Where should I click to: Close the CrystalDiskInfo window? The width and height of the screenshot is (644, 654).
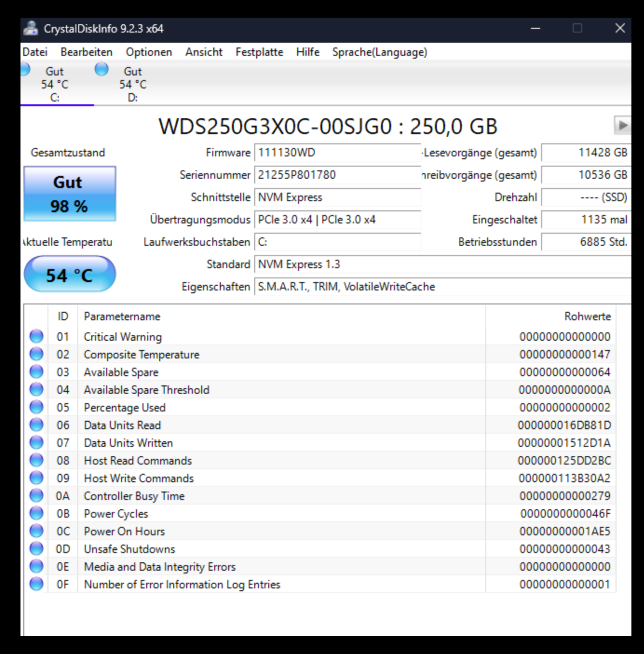620,28
